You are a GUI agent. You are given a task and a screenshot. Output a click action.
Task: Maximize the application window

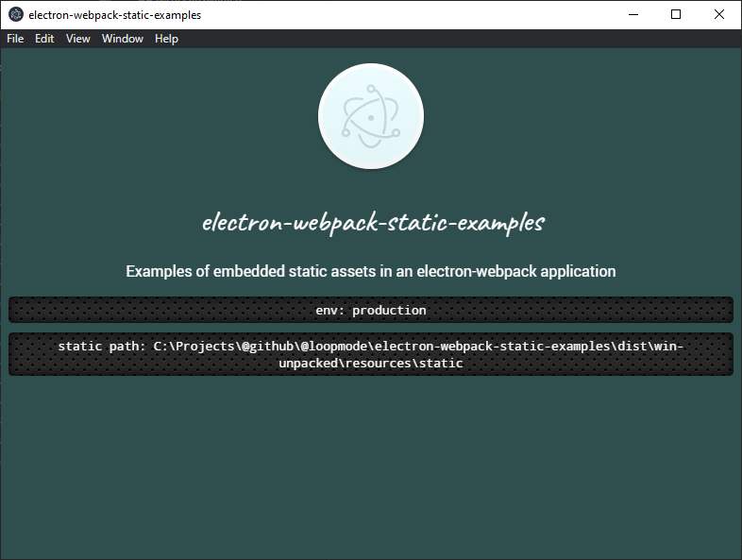676,15
